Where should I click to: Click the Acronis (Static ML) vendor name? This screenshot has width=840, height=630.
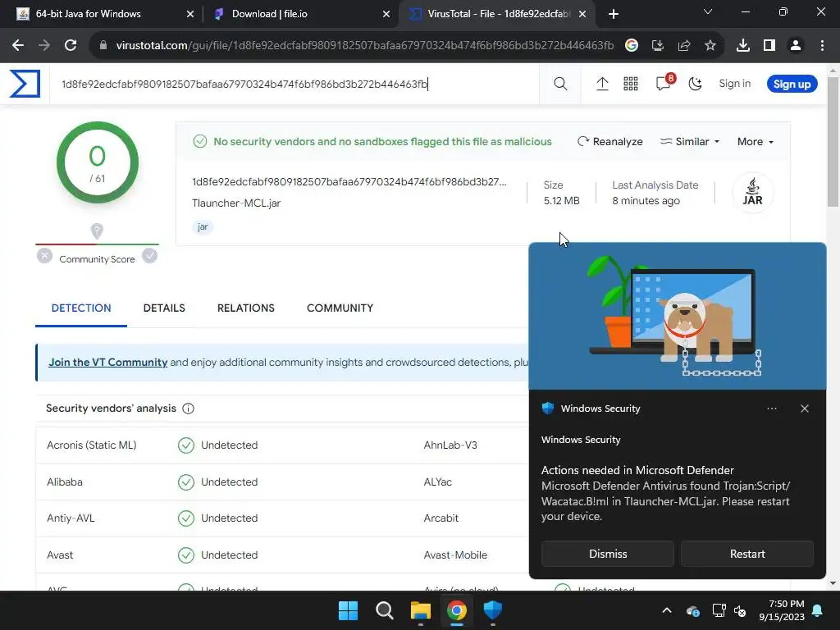pos(92,445)
